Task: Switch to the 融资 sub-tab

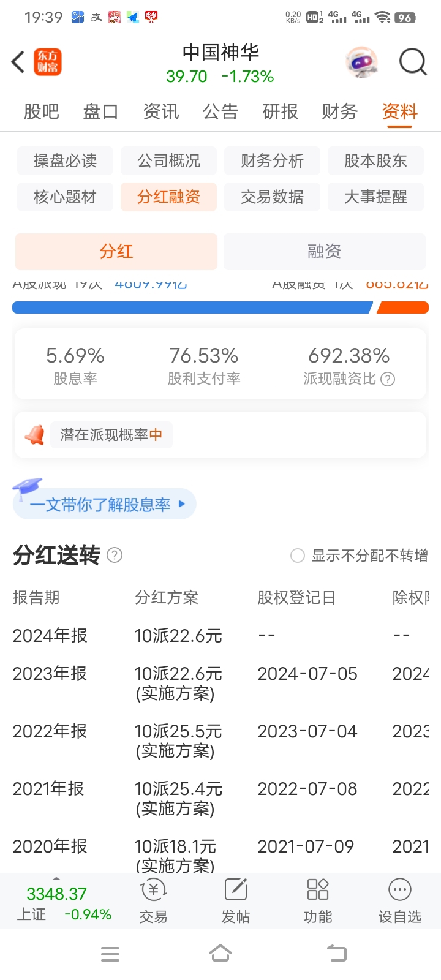Action: click(324, 251)
